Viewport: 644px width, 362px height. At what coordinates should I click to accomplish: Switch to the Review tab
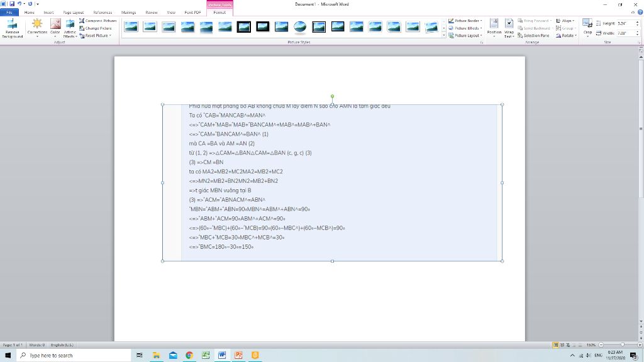coord(152,13)
